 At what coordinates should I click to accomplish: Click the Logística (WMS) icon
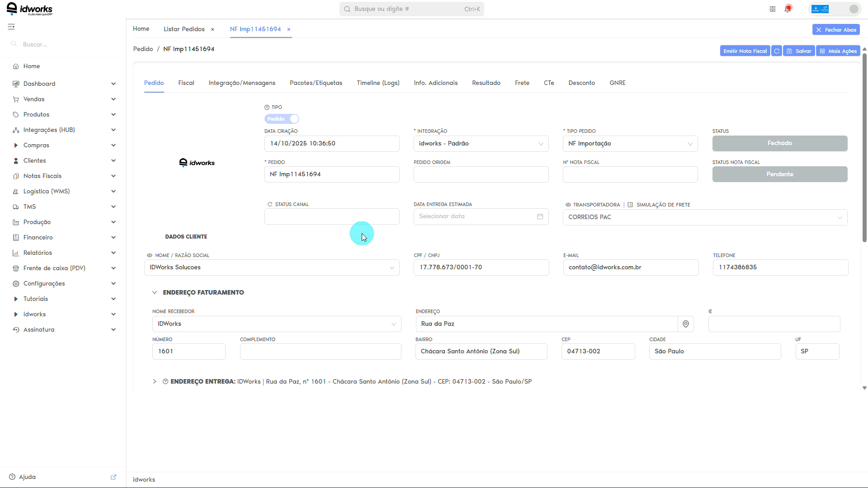tap(16, 192)
